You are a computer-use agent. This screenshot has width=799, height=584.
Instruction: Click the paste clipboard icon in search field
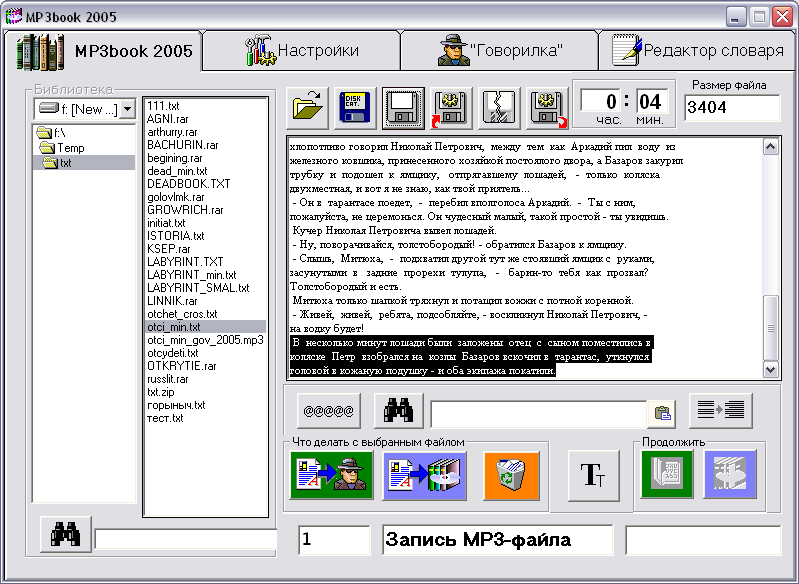click(x=662, y=413)
